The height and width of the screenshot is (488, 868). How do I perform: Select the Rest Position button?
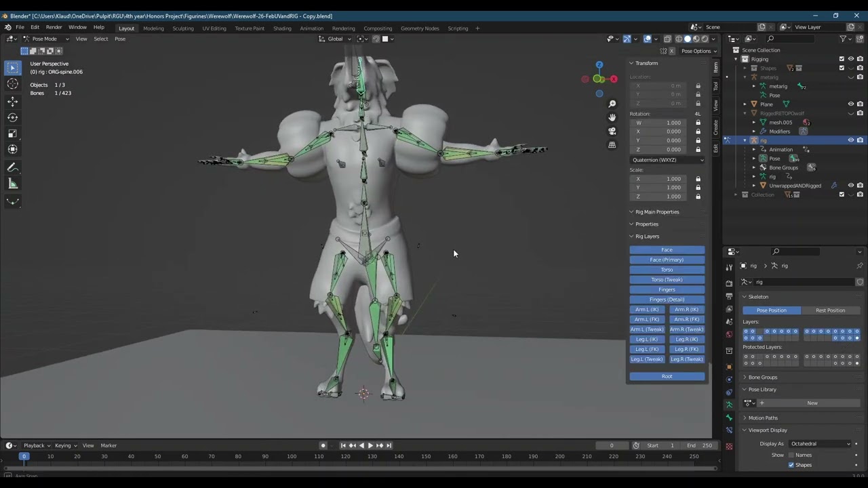831,310
